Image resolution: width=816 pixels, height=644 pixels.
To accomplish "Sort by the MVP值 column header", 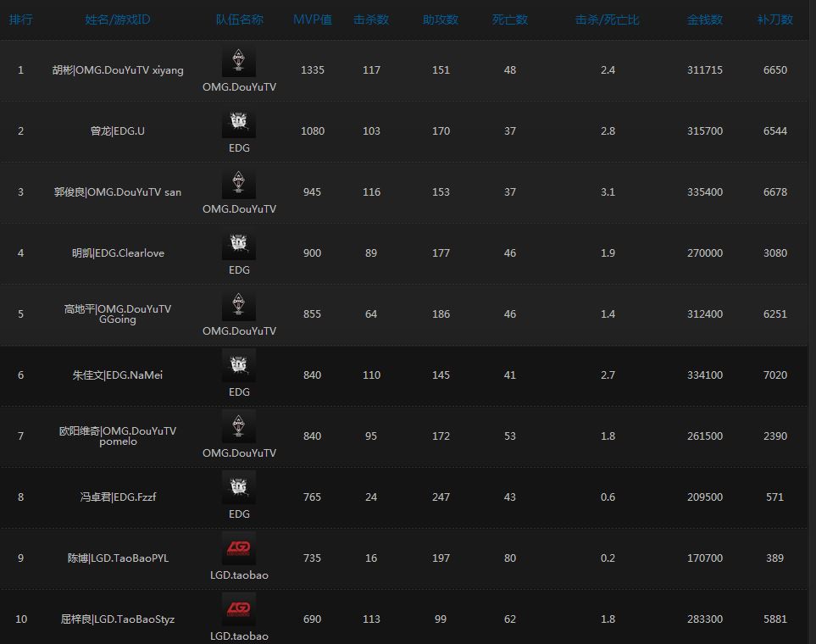I will click(312, 19).
